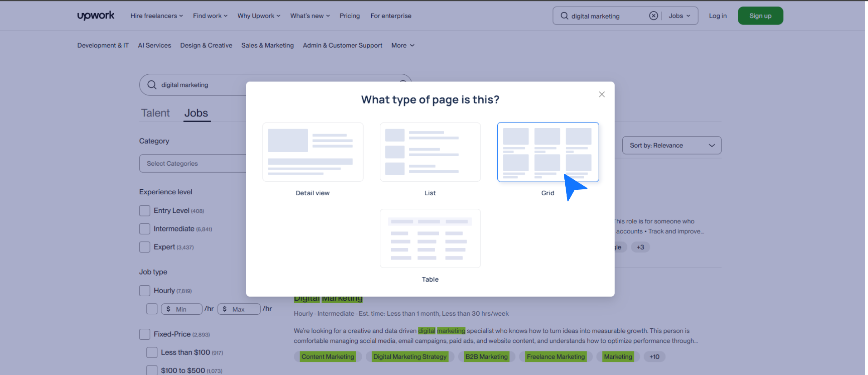Toggle the Hourly job type checkbox

pos(145,291)
